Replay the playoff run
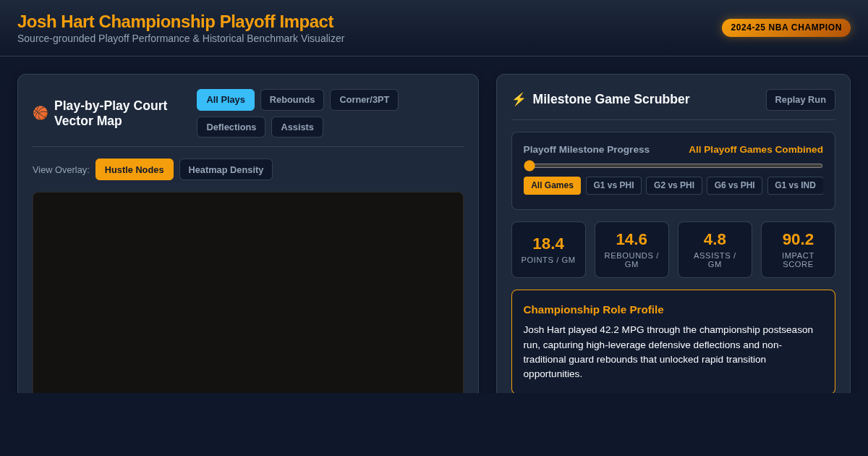868x456 pixels. [x=801, y=100]
